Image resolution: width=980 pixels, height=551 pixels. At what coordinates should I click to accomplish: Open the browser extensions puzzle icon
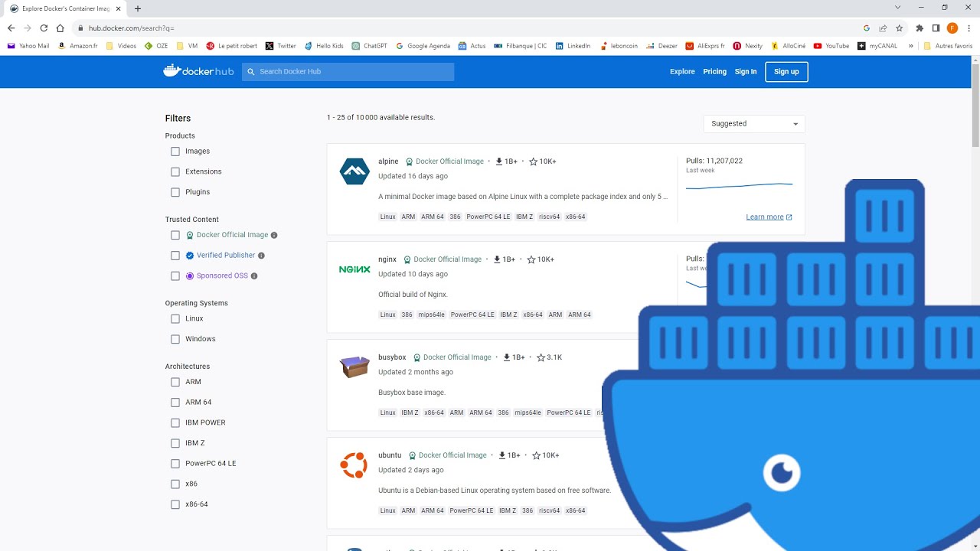[x=920, y=28]
